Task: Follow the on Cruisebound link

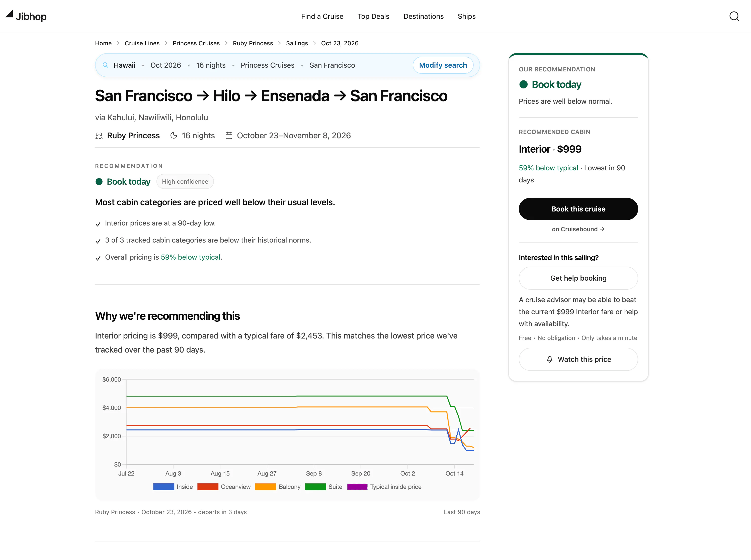Action: pos(578,229)
